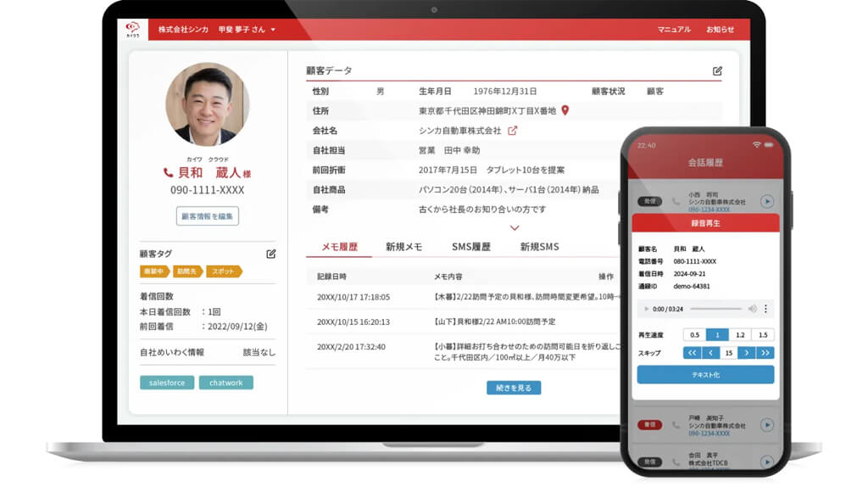Click the battery icon on phone
This screenshot has width=868, height=487.
(768, 144)
